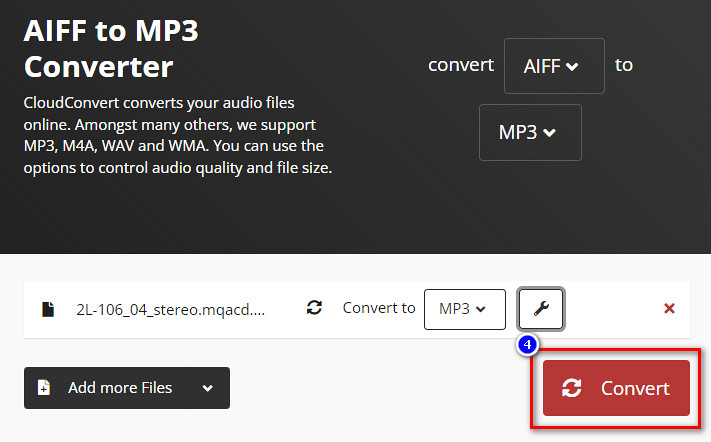The width and height of the screenshot is (711, 442).
Task: Click the CloudConvert description paragraph
Action: [178, 135]
